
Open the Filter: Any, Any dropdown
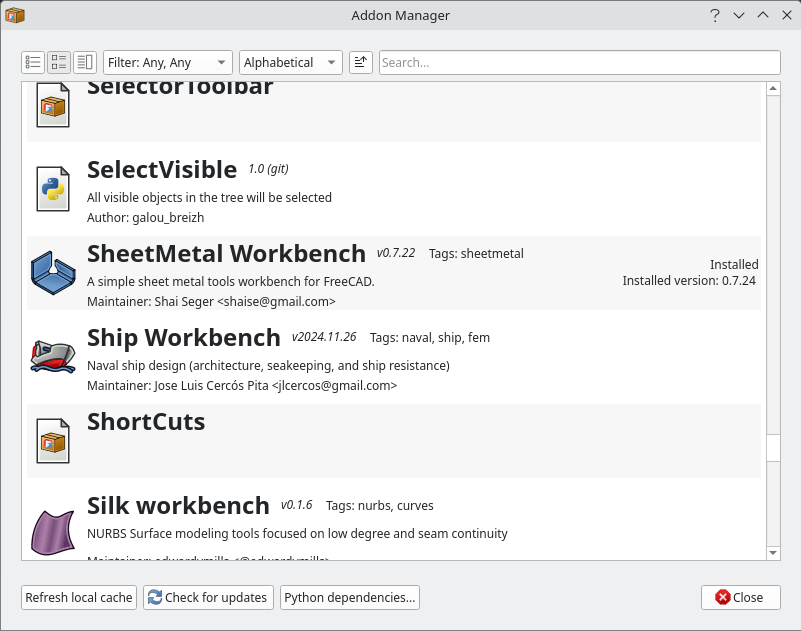click(x=167, y=62)
